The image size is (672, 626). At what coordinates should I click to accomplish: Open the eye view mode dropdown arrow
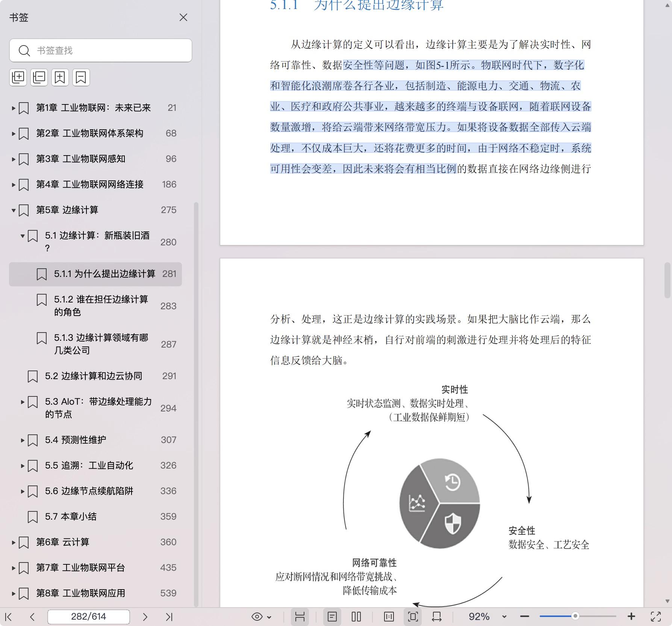[269, 617]
